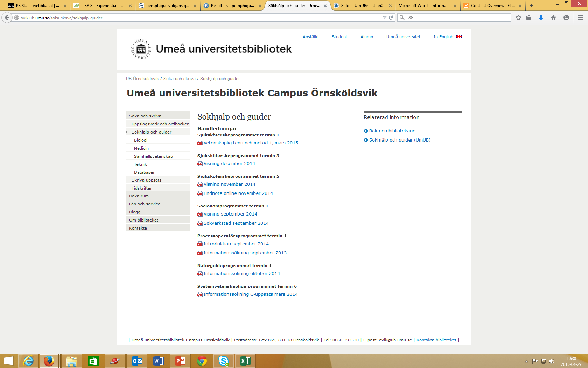Open Google Chrome from the taskbar
Screen dimensions: 588x368
[x=202, y=361]
